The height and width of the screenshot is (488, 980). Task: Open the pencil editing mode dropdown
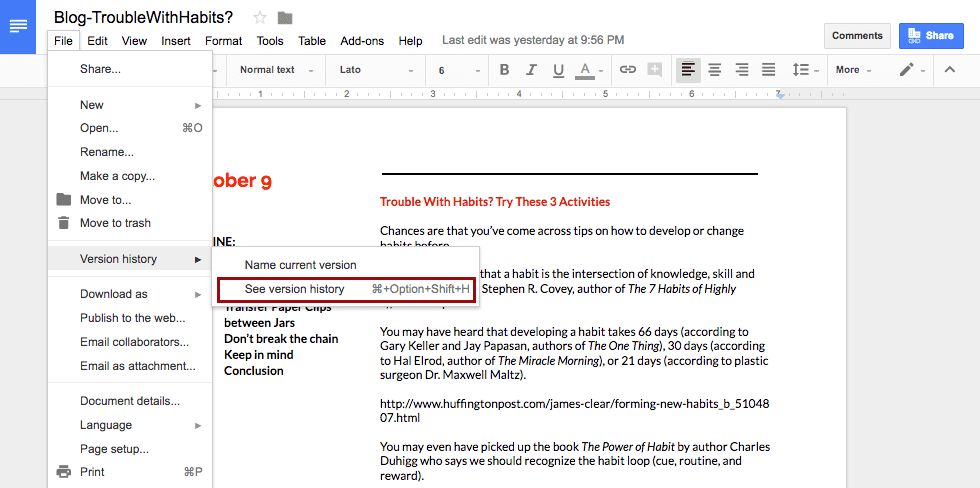[x=912, y=70]
